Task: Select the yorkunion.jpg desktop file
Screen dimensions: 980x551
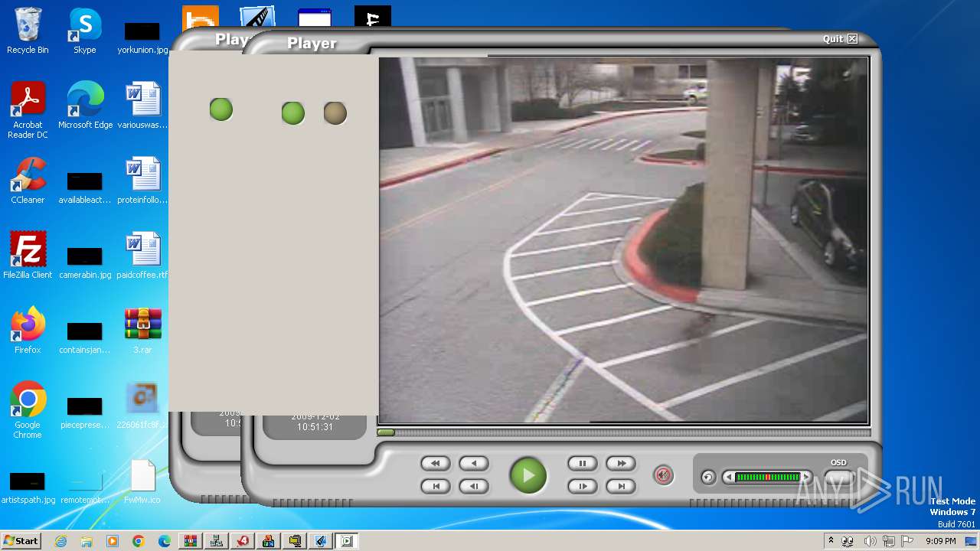Action: tap(142, 38)
